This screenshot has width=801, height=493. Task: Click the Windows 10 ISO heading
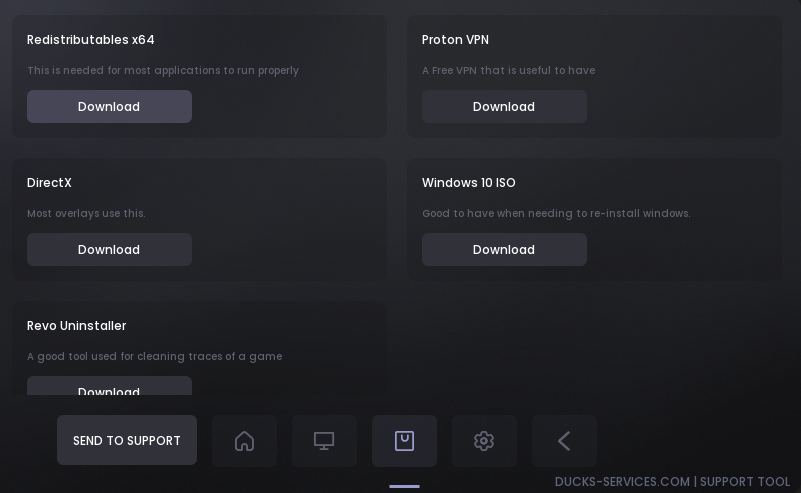[469, 183]
